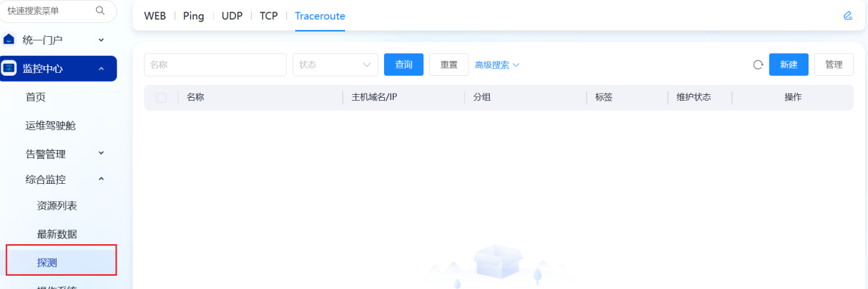Click the 名称 column header
The height and width of the screenshot is (289, 868).
point(195,97)
